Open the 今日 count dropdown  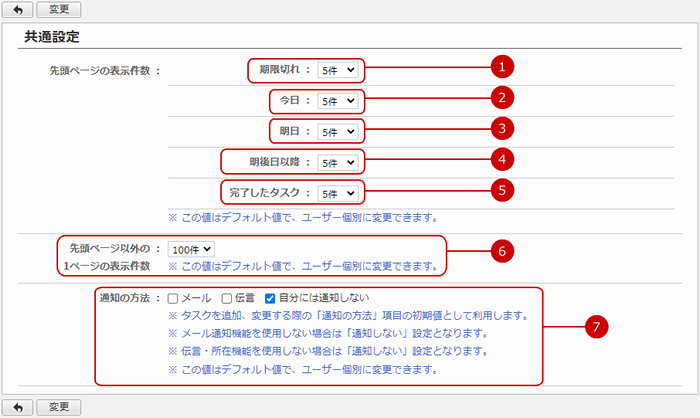tap(338, 101)
